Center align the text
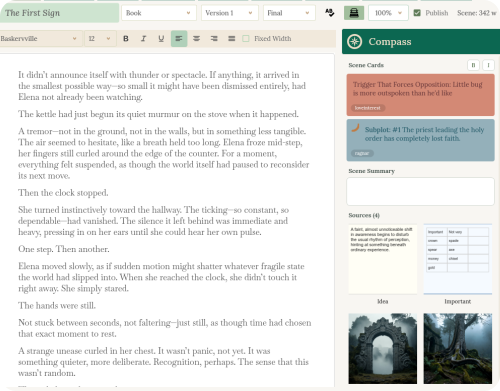 tap(197, 39)
